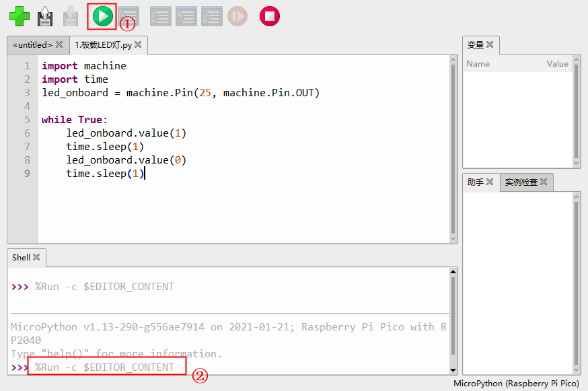Run the current script with green play button
588x391 pixels.
[102, 16]
